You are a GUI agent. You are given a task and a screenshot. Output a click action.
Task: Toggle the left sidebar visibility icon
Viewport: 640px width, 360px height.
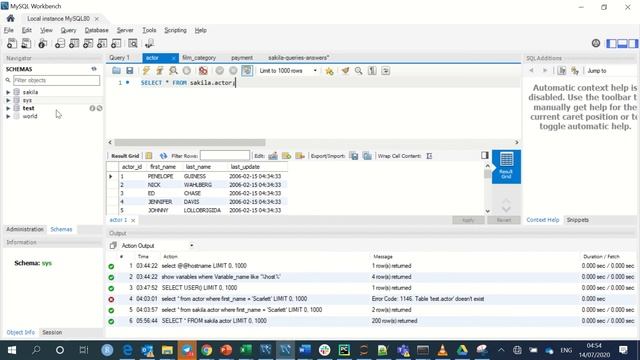[611, 43]
